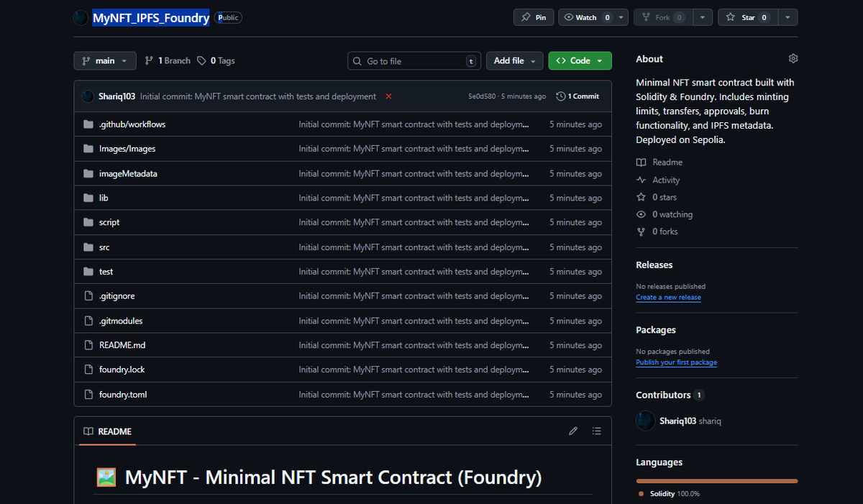Open the star lists dropdown arrow
The width and height of the screenshot is (863, 504).
(788, 17)
